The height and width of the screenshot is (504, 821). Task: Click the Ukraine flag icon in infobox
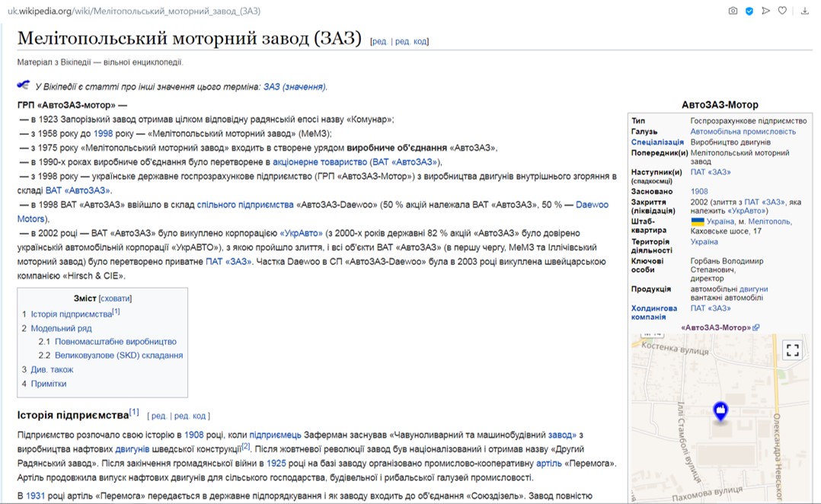[698, 222]
